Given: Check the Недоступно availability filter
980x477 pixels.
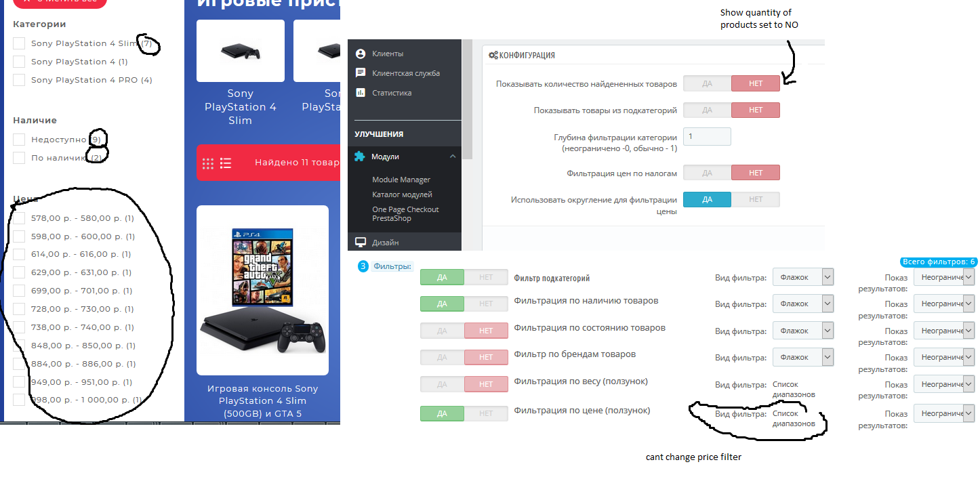Looking at the screenshot, I should click(x=19, y=140).
